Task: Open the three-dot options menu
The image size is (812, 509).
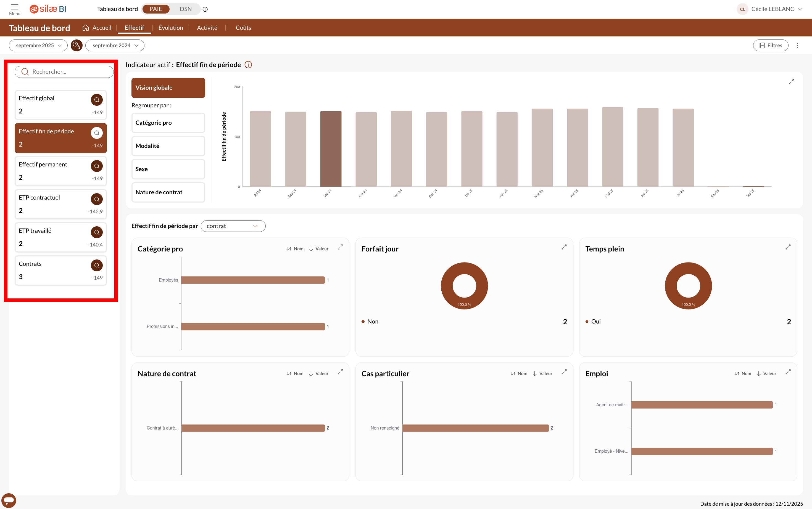Action: click(x=797, y=46)
